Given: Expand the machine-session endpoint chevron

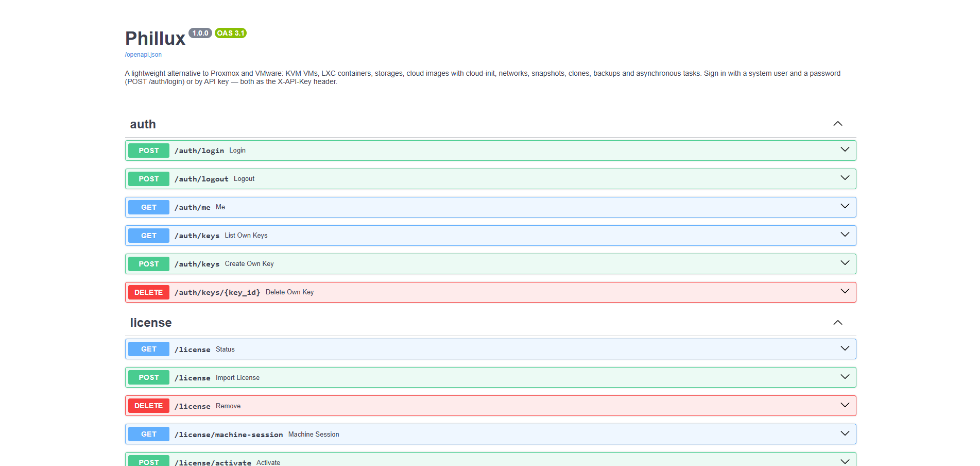Looking at the screenshot, I should pyautogui.click(x=845, y=434).
